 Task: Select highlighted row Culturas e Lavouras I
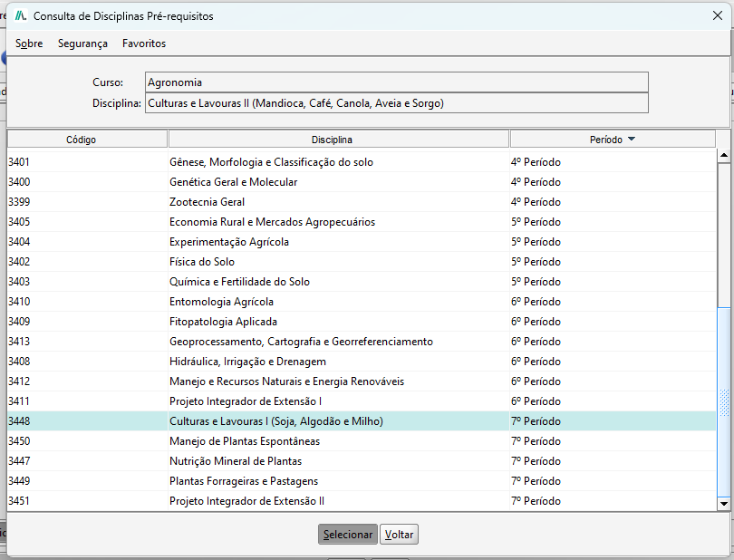tap(362, 421)
